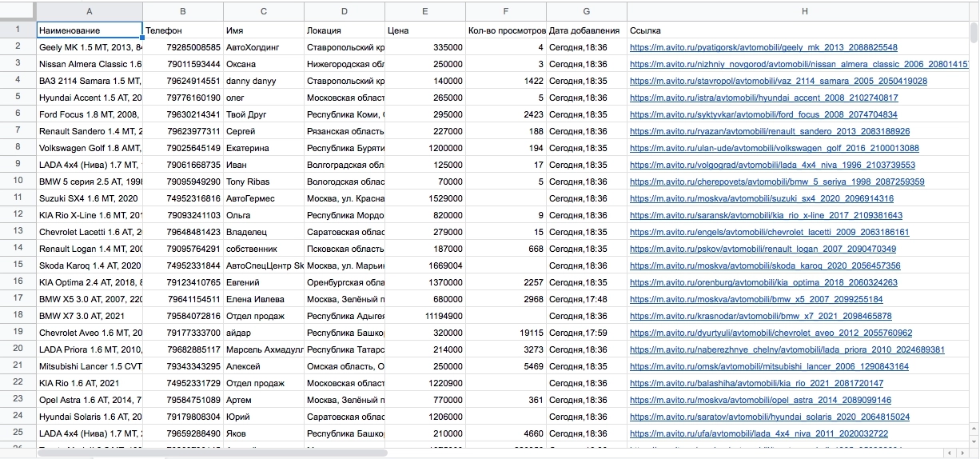
Task: Follow the Suzuki SX4 2020 Moskva link
Action: (x=761, y=199)
